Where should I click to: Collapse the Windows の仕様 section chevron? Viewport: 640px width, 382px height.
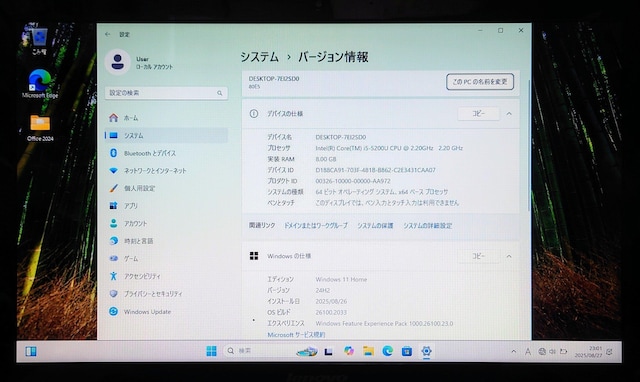tap(509, 256)
